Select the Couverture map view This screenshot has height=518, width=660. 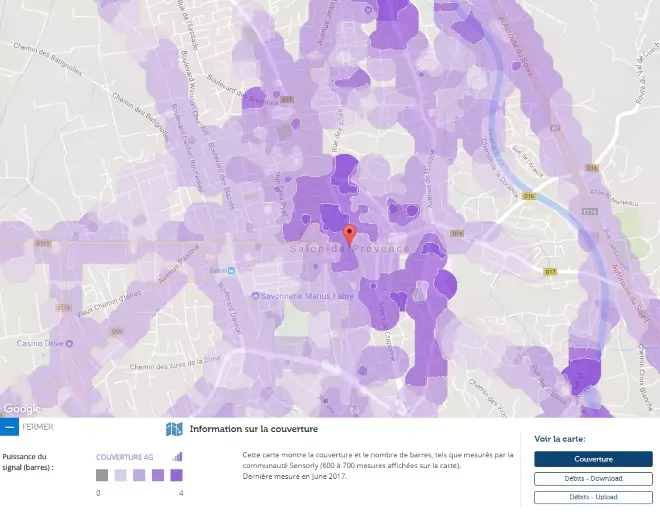point(593,459)
